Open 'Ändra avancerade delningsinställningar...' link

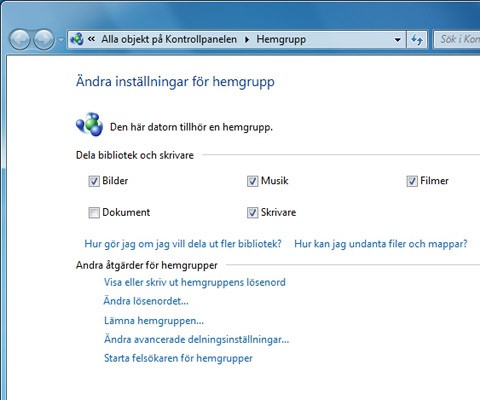tap(196, 339)
